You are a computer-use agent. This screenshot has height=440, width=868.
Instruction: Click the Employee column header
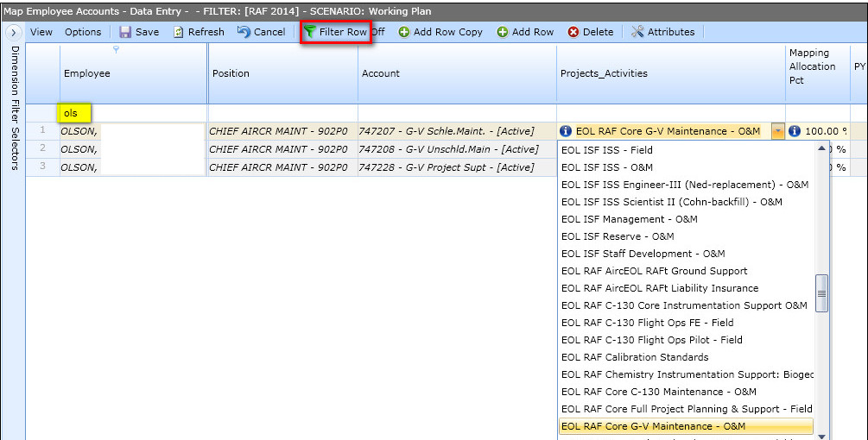point(133,73)
